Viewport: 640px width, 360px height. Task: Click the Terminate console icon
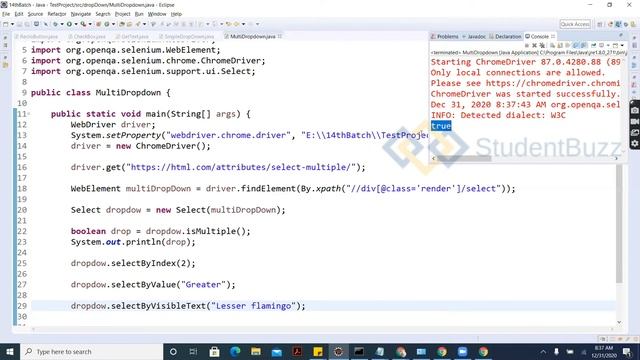pyautogui.click(x=527, y=45)
